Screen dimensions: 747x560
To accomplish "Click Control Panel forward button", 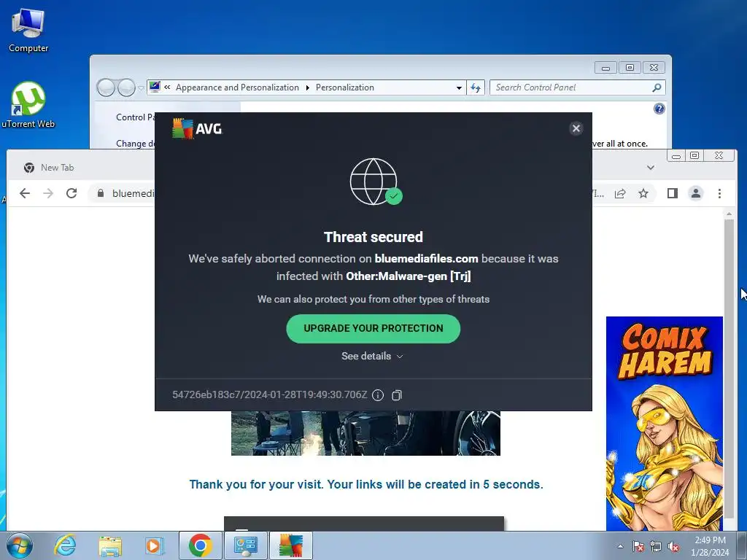I will click(x=126, y=87).
